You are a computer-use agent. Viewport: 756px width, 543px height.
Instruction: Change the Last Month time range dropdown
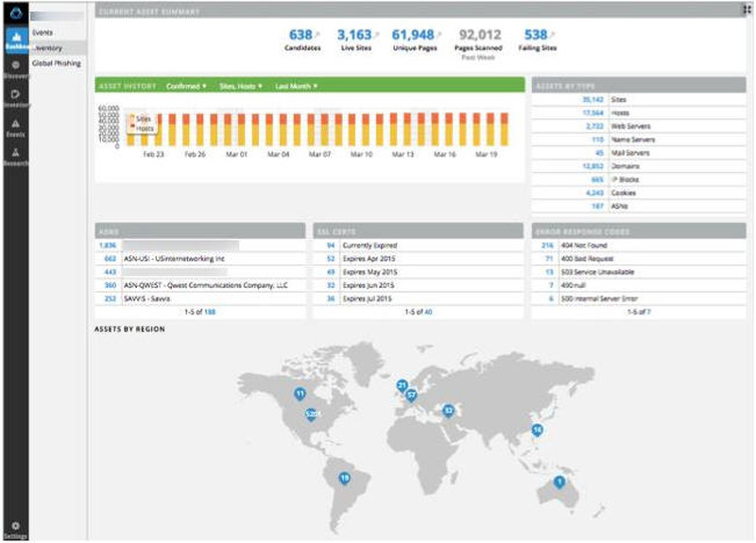pos(296,86)
